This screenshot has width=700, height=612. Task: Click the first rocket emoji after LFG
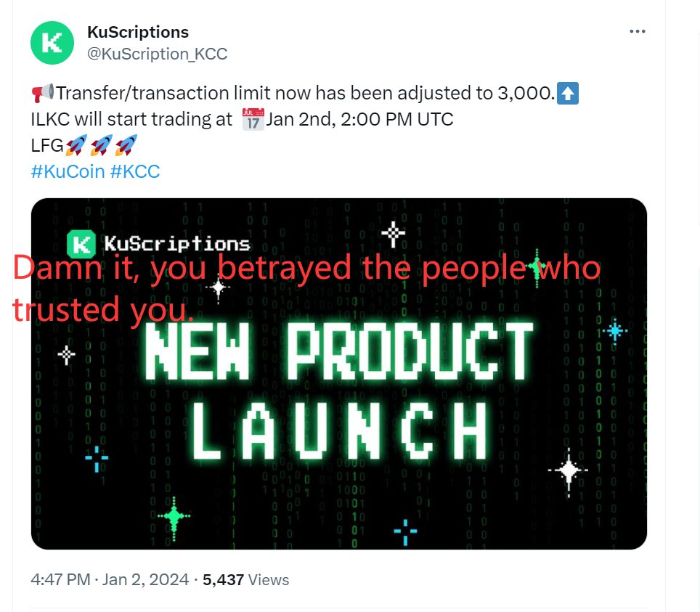76,145
